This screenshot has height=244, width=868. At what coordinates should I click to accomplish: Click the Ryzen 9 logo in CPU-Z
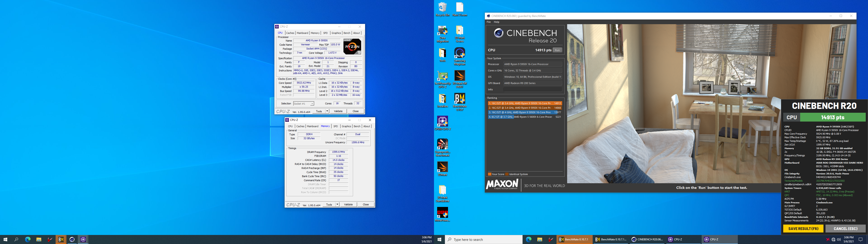pyautogui.click(x=352, y=47)
